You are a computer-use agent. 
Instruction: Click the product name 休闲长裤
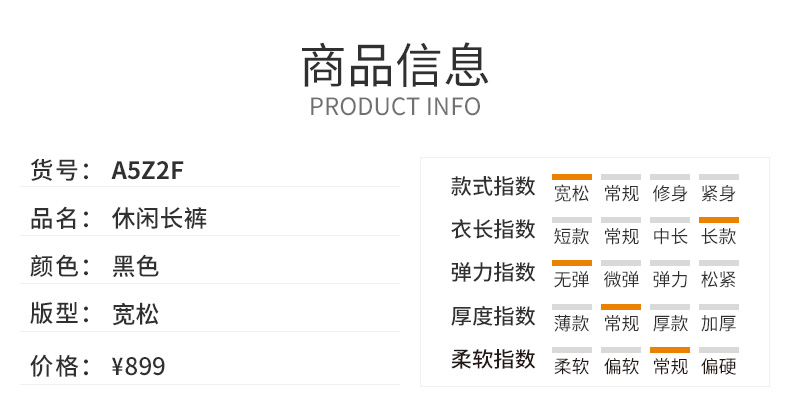pyautogui.click(x=159, y=219)
